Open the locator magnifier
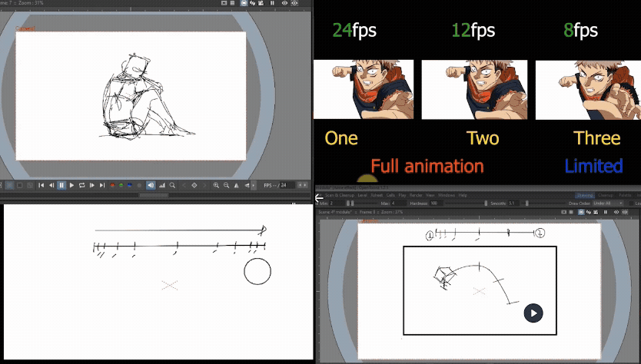Viewport: 641px width, 364px height. (172, 185)
